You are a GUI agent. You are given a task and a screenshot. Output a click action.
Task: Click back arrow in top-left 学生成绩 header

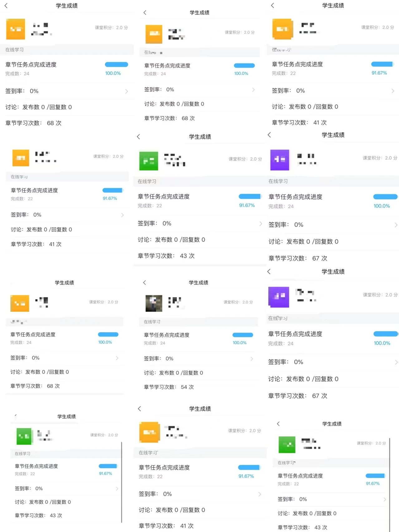click(x=6, y=6)
